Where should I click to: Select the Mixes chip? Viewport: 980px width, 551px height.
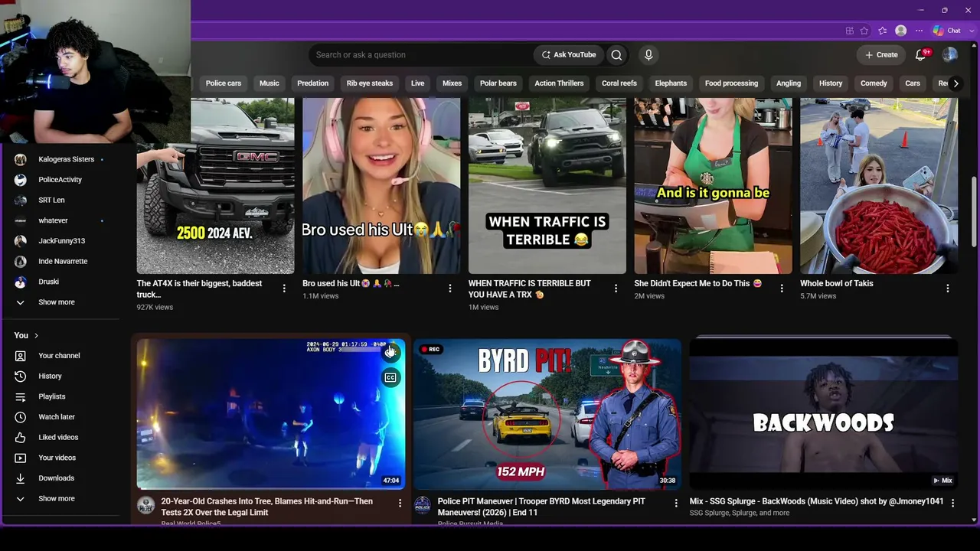pos(452,83)
